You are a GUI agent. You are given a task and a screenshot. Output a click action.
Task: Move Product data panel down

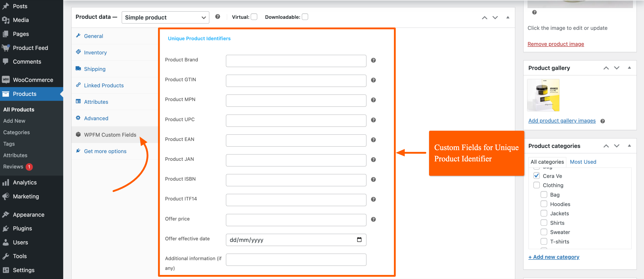point(495,18)
